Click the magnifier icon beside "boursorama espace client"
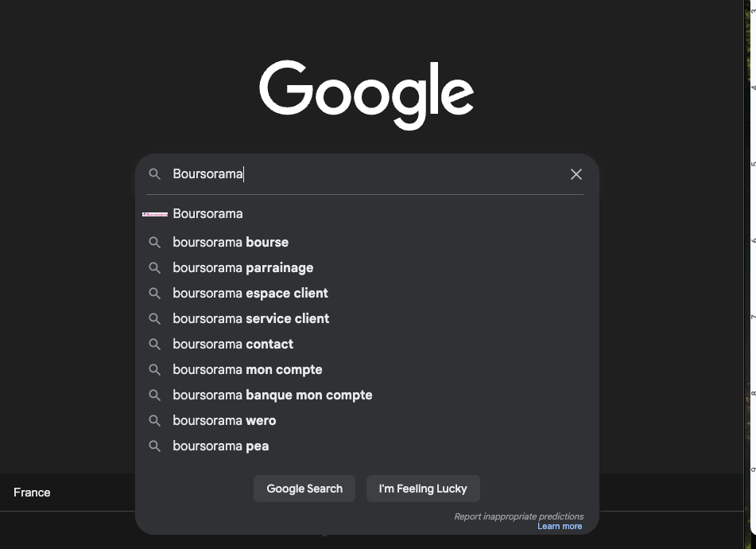 tap(155, 294)
